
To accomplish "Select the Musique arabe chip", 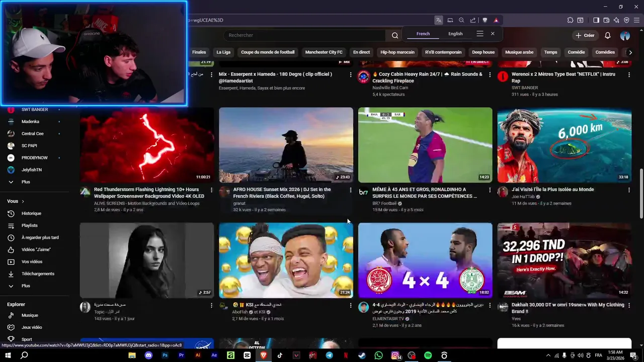I will pyautogui.click(x=519, y=52).
